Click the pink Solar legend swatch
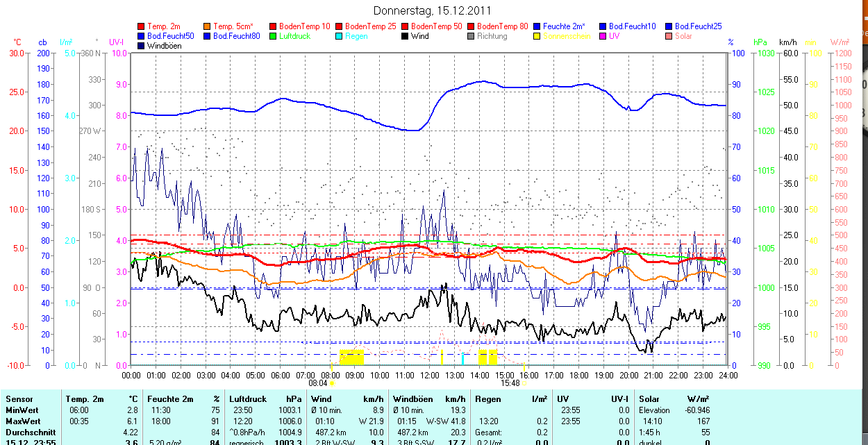 pos(669,36)
